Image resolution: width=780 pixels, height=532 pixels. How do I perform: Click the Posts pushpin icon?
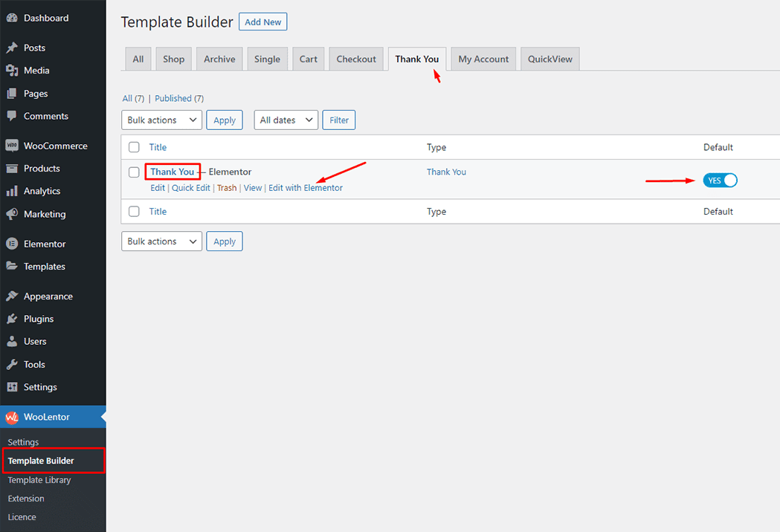[x=12, y=48]
